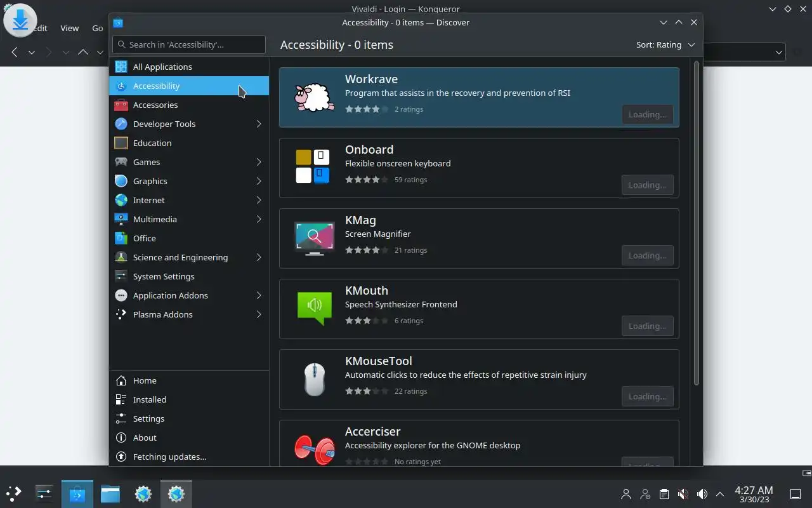Select the Internet category label
The image size is (812, 508).
149,200
